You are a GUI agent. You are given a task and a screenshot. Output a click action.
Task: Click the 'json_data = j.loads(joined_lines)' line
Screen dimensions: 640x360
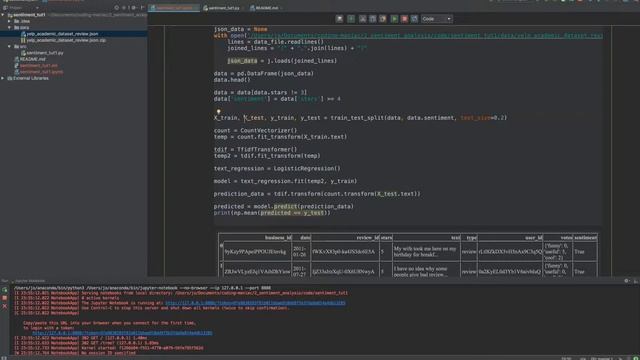pyautogui.click(x=282, y=61)
